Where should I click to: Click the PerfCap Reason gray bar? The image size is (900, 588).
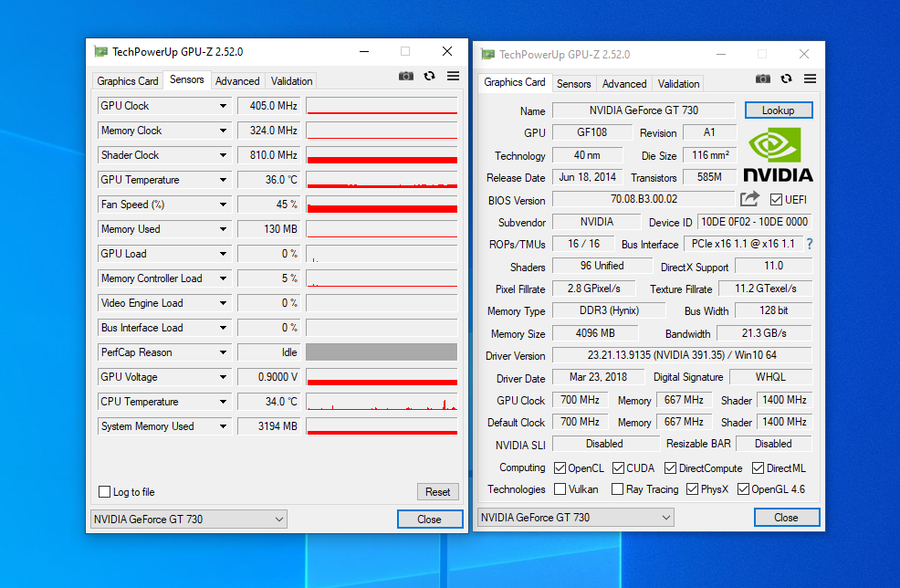click(382, 352)
